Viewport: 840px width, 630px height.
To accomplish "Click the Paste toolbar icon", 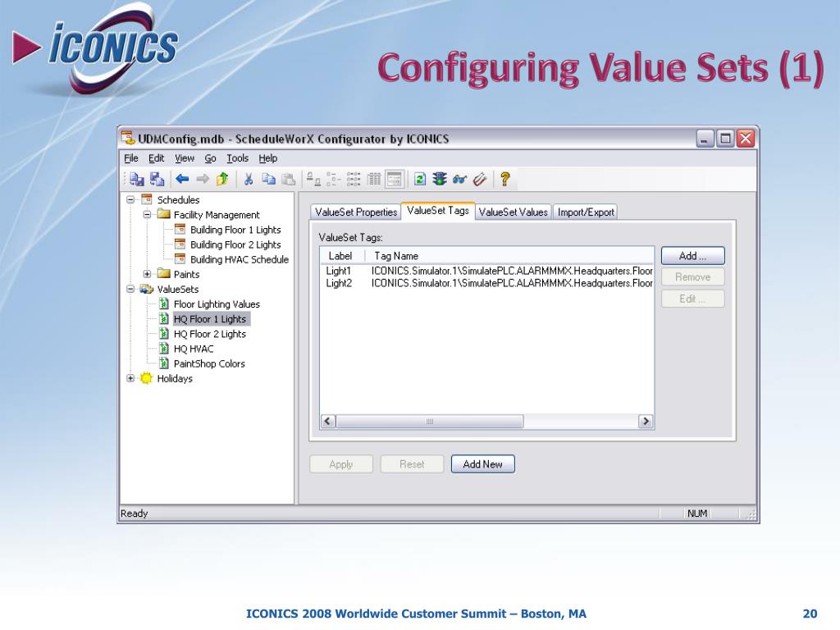I will point(288,180).
